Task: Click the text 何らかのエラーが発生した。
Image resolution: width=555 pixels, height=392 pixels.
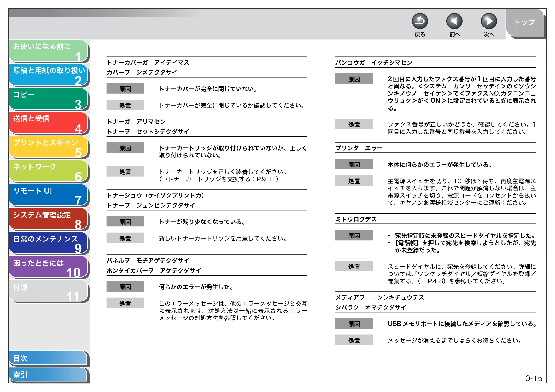Action: click(x=196, y=287)
